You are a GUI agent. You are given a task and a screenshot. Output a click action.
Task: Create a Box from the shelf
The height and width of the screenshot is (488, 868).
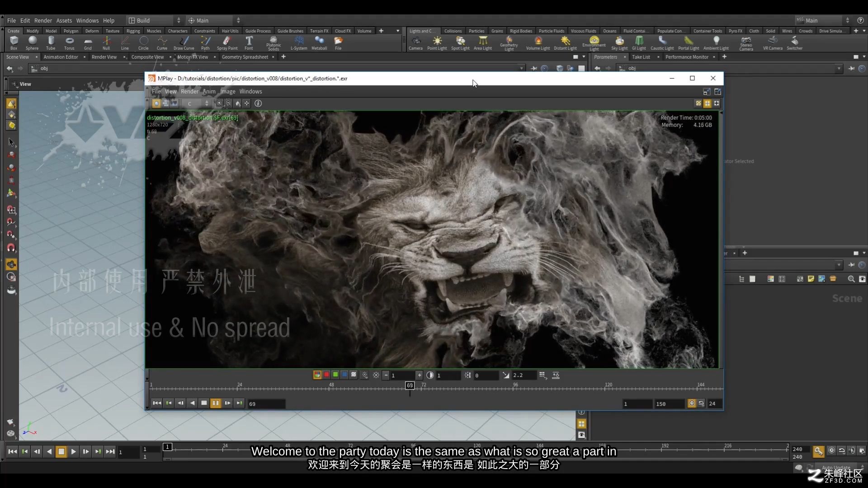tap(14, 43)
